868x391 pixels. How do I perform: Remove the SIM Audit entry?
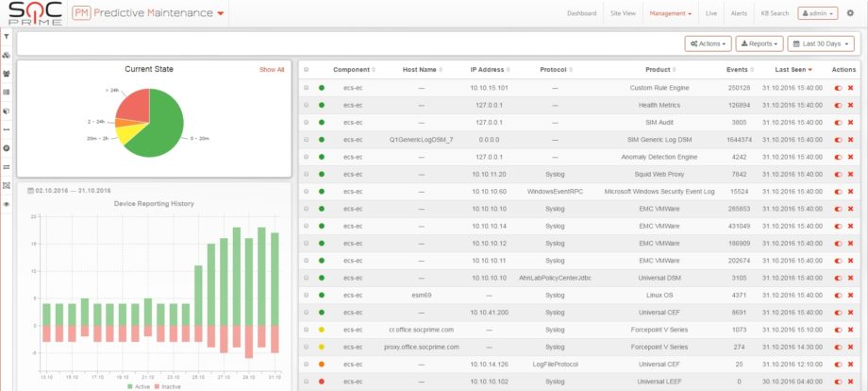[x=850, y=123]
